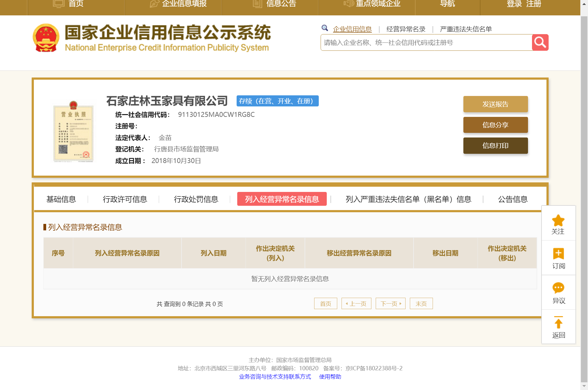Click the Subscribe (订阅) plus icon
This screenshot has height=390, width=588.
pyautogui.click(x=558, y=254)
